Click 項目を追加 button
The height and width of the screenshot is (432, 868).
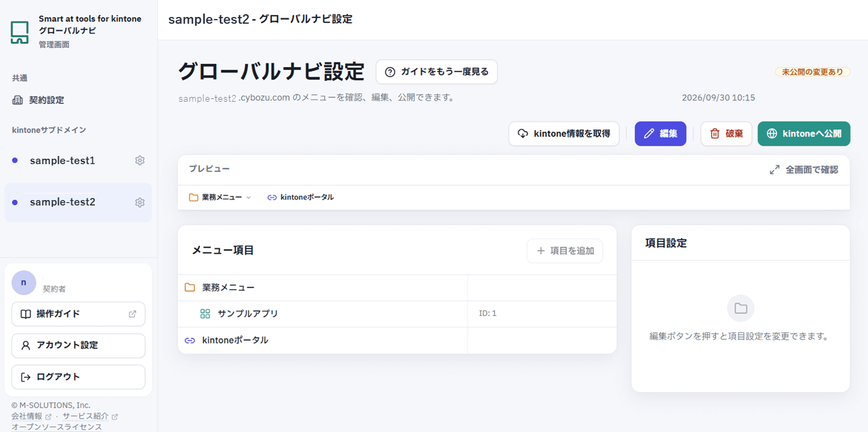coord(565,251)
